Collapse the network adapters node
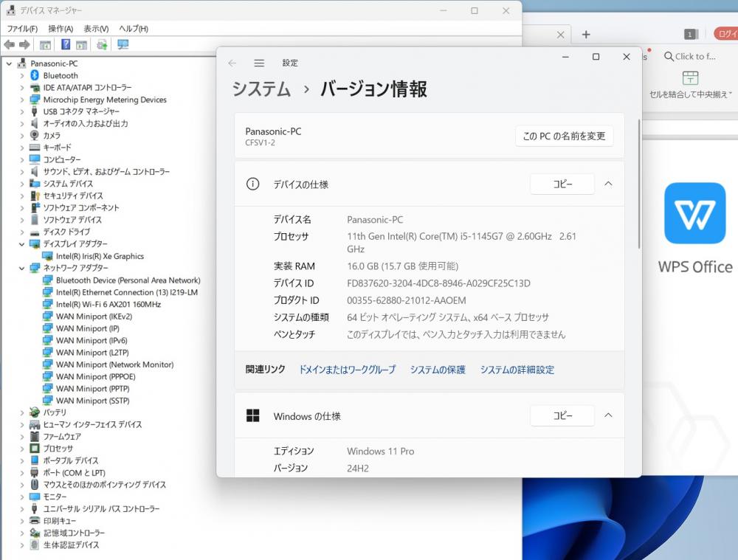Screen dimensions: 738x560 21,269
